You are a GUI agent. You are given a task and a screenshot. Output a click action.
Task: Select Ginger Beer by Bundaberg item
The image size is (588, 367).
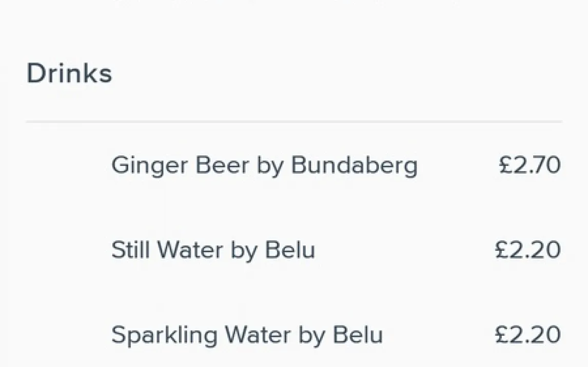(264, 166)
